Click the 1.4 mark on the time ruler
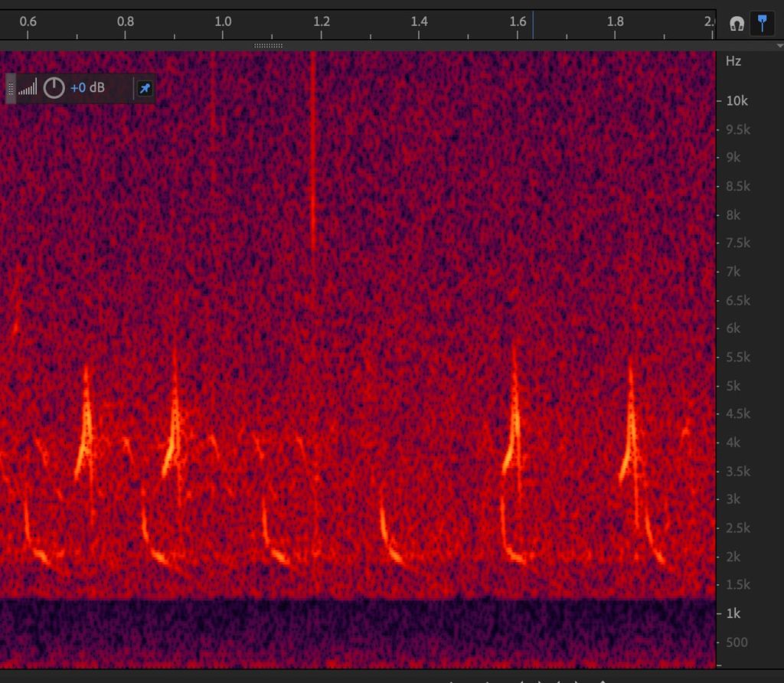 coord(419,21)
